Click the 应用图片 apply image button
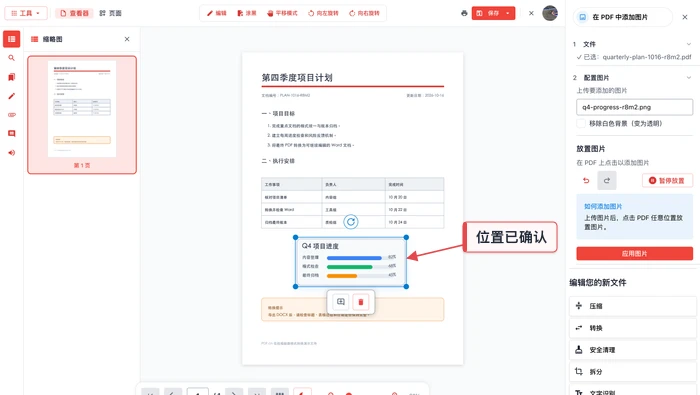Screen dimensions: 700x395 (x=634, y=254)
